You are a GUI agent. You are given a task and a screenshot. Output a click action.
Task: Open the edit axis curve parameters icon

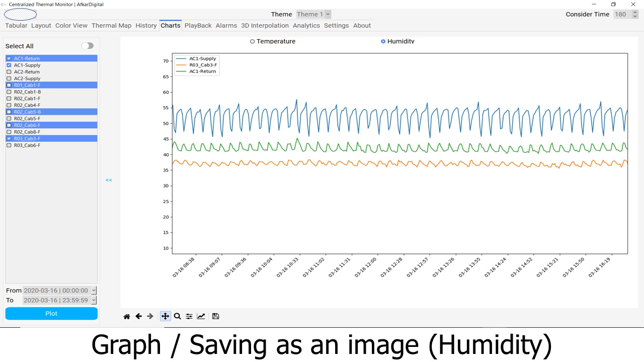(201, 316)
